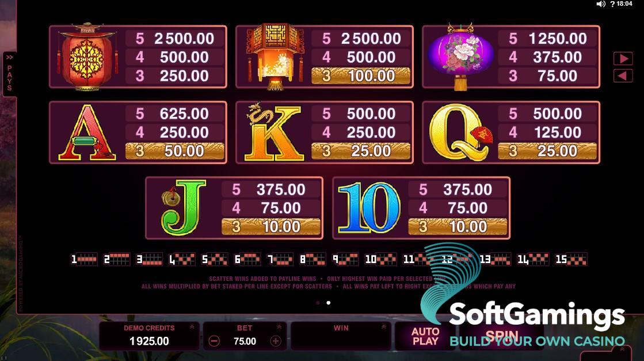Expand the Win panel chevron

[384, 328]
